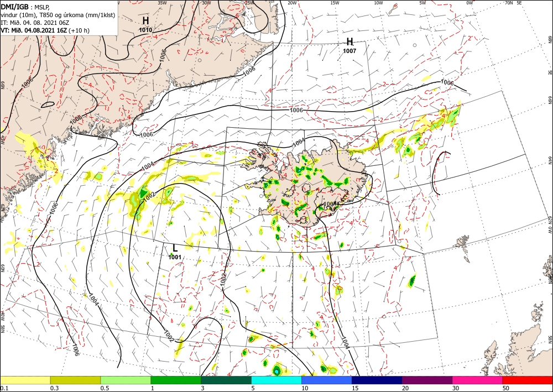This screenshot has height=392, width=553.
Task: Click the H marker above 1007
Action: pos(349,41)
